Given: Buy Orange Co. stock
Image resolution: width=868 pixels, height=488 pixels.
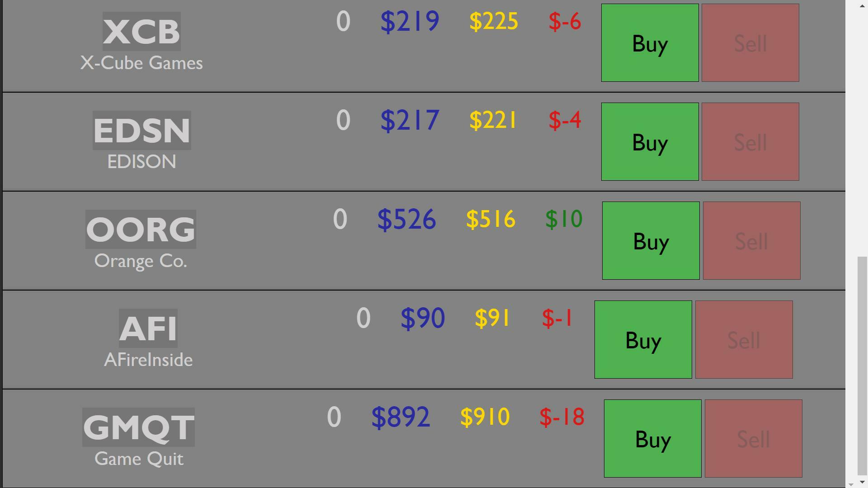Looking at the screenshot, I should (x=651, y=241).
